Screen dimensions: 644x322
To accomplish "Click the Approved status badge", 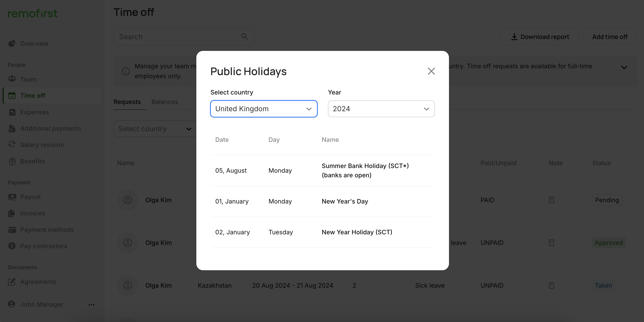I will [609, 243].
